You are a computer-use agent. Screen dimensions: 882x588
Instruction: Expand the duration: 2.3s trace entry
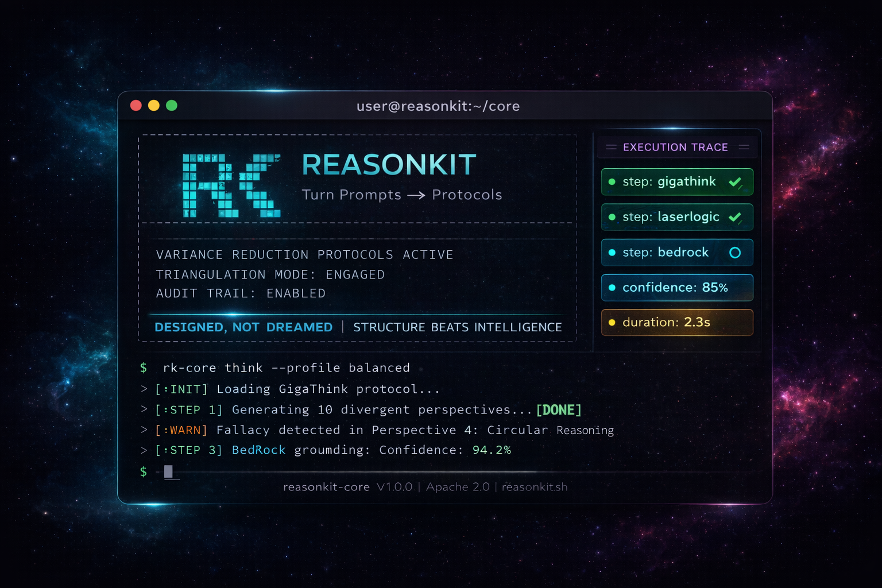coord(676,322)
